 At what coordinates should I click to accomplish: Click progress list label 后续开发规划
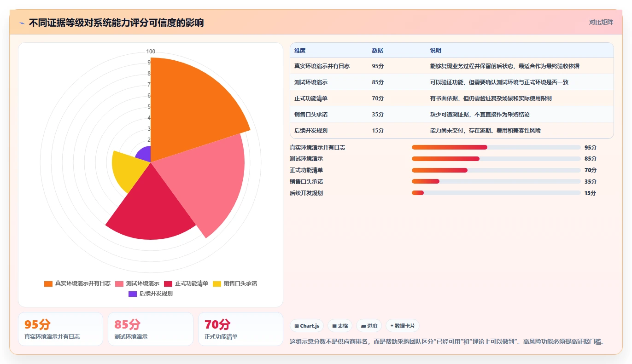tap(306, 193)
